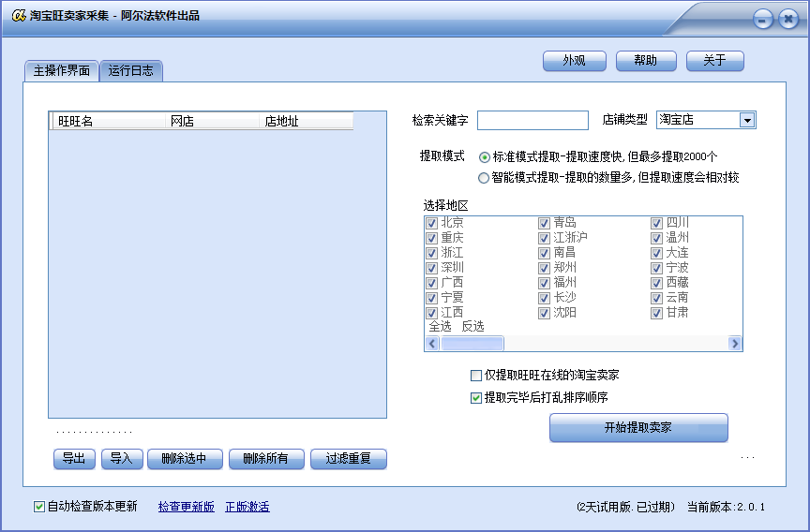Toggle 自动检查版本更新 checkbox

pos(39,507)
